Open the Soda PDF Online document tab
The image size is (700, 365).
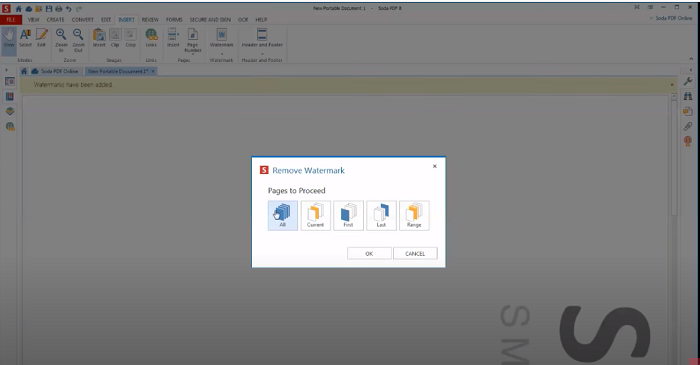pyautogui.click(x=55, y=71)
